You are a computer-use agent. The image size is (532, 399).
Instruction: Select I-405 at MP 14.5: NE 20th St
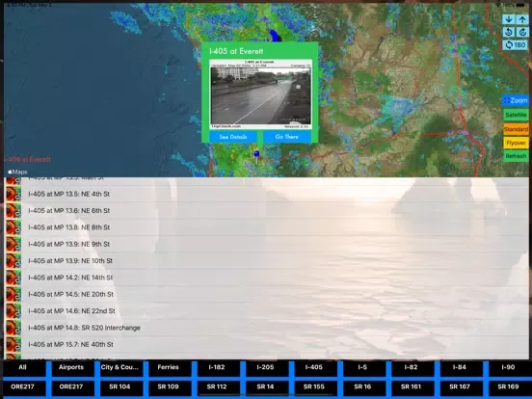tap(266, 294)
